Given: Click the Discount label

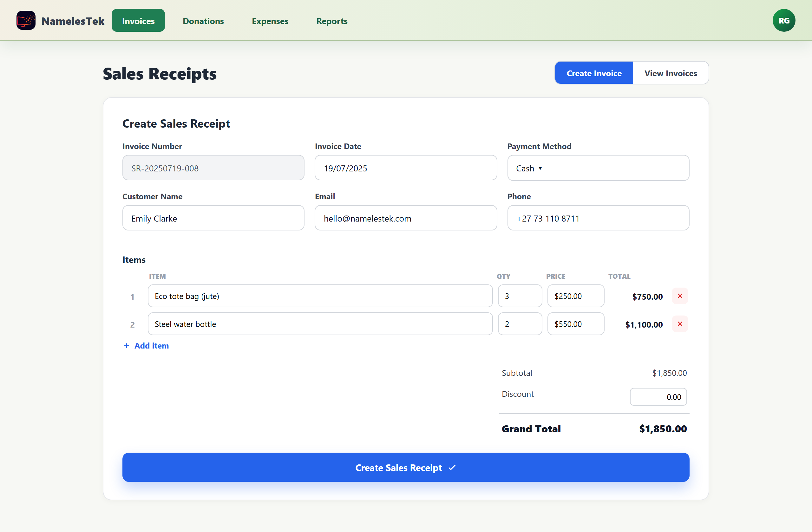Looking at the screenshot, I should [517, 394].
